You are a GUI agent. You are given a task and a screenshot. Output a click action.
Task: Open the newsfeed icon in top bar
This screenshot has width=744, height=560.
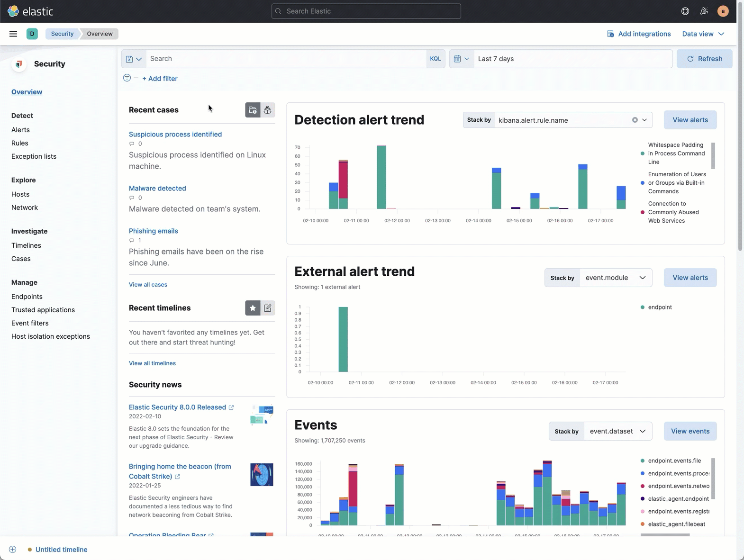pos(704,11)
